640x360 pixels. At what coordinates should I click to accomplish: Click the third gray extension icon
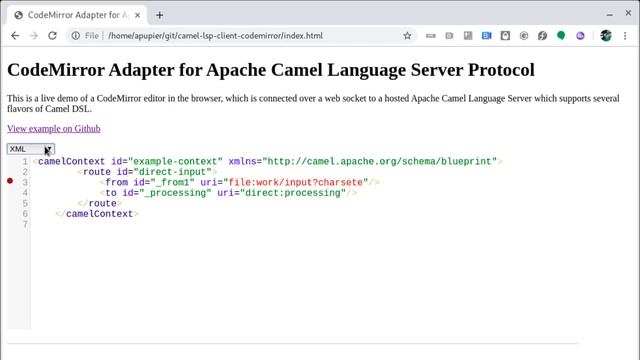point(468,36)
